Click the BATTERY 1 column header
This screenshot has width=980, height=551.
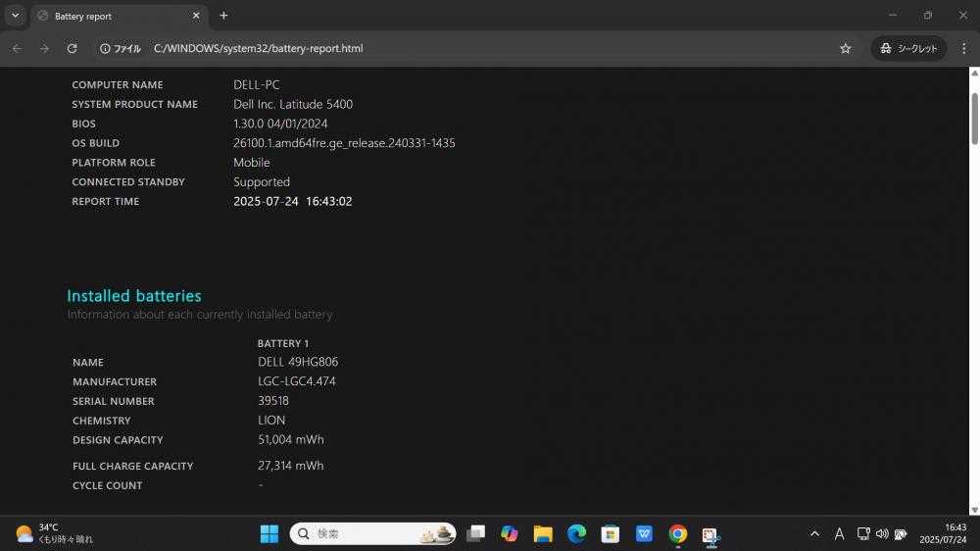tap(283, 343)
